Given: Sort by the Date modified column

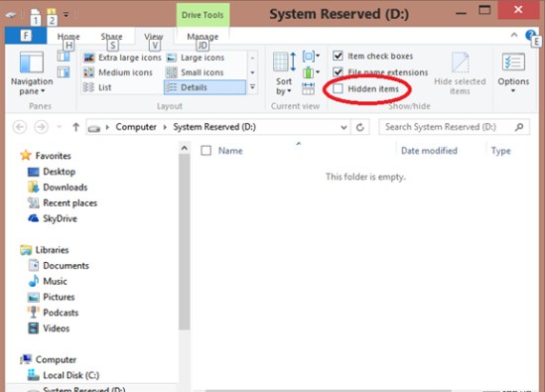Looking at the screenshot, I should pyautogui.click(x=429, y=151).
